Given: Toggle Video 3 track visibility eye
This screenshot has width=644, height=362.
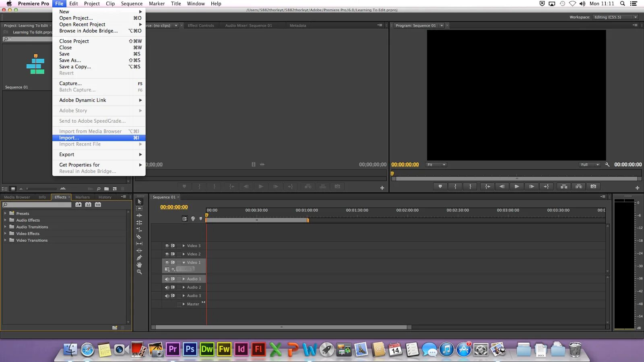Looking at the screenshot, I should click(167, 246).
